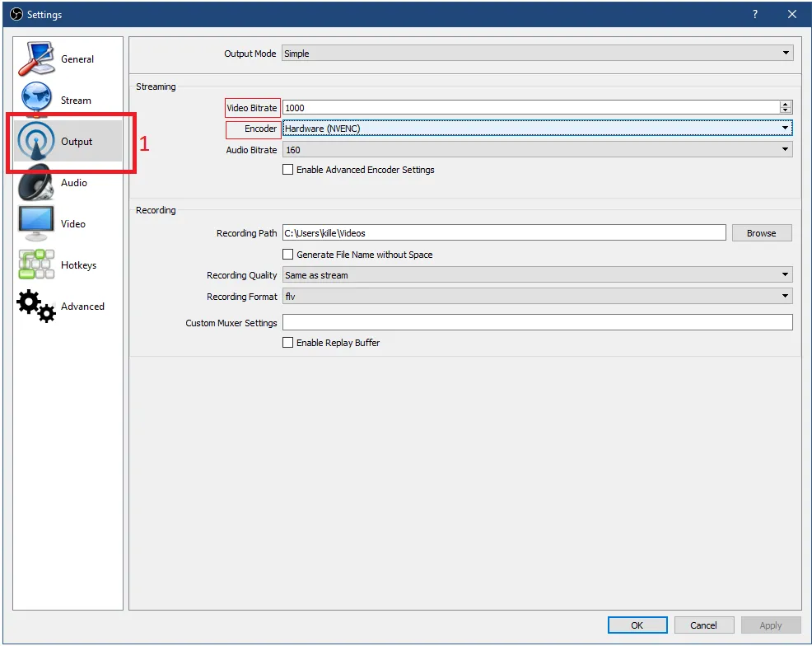This screenshot has height=646, width=812.
Task: Increase Video Bitrate with up arrow
Action: click(x=786, y=105)
